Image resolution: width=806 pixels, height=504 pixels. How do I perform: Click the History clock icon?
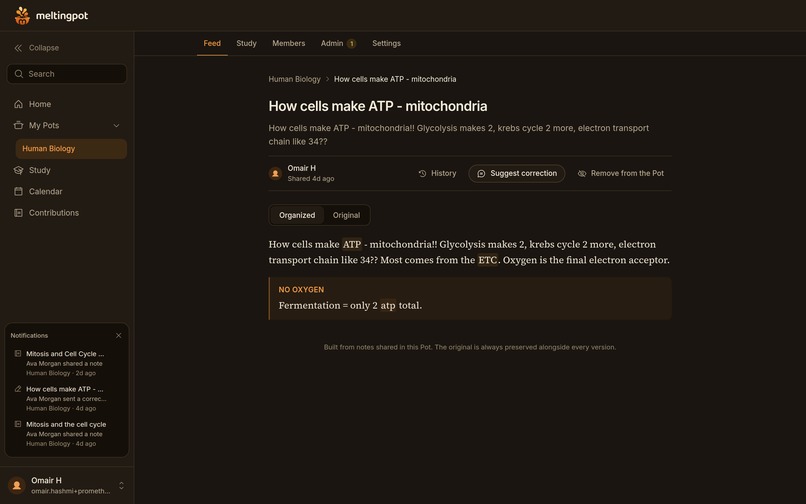423,173
